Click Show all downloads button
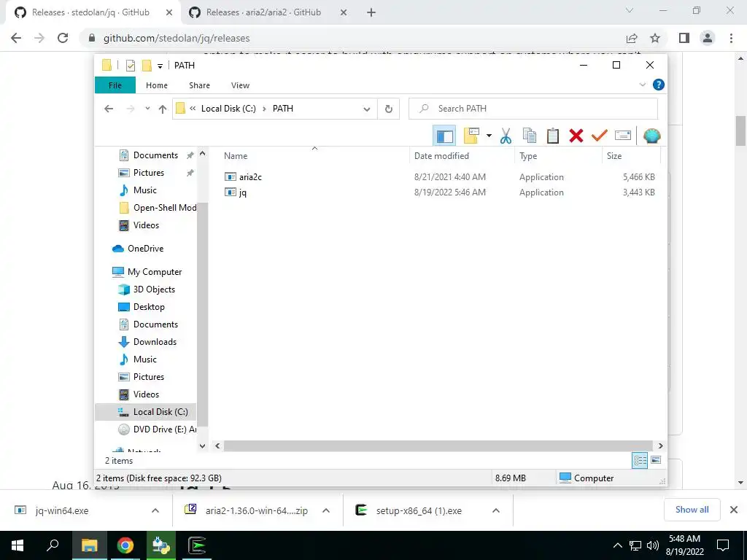 [692, 510]
